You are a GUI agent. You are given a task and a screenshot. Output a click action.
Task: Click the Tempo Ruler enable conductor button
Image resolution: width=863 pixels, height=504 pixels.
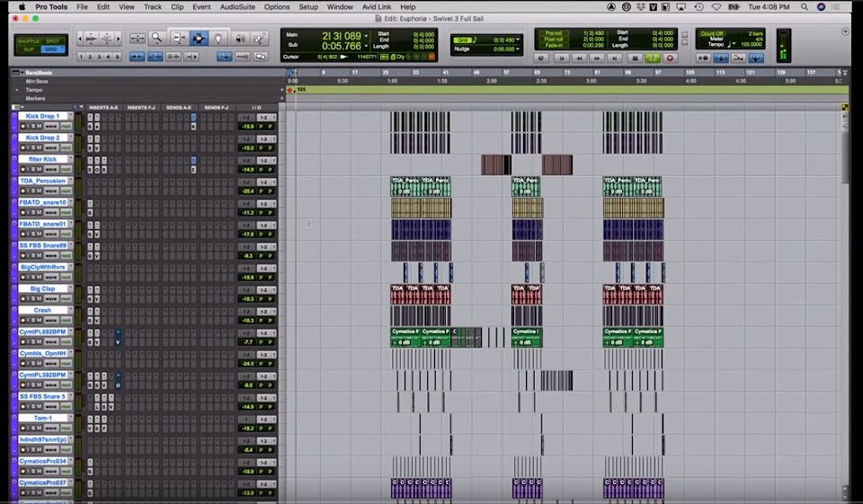click(756, 57)
